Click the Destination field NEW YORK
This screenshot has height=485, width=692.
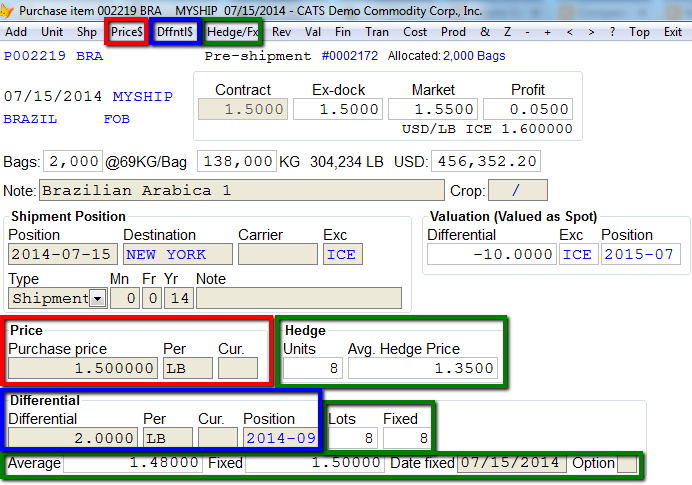178,254
